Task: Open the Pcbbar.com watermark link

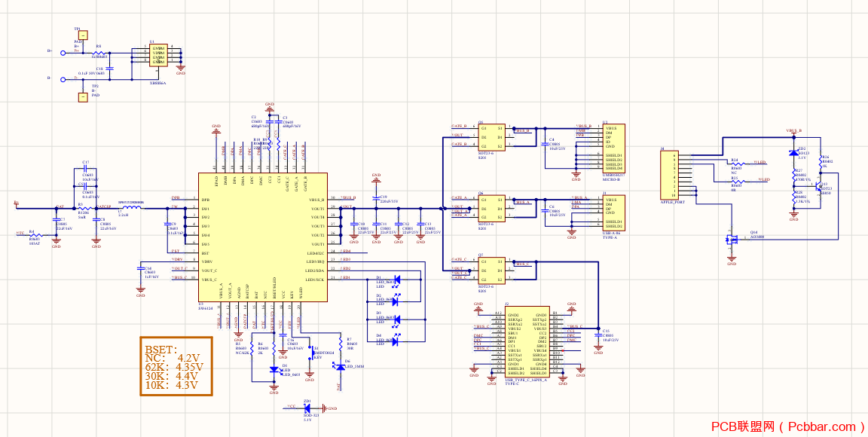Action: pyautogui.click(x=788, y=426)
